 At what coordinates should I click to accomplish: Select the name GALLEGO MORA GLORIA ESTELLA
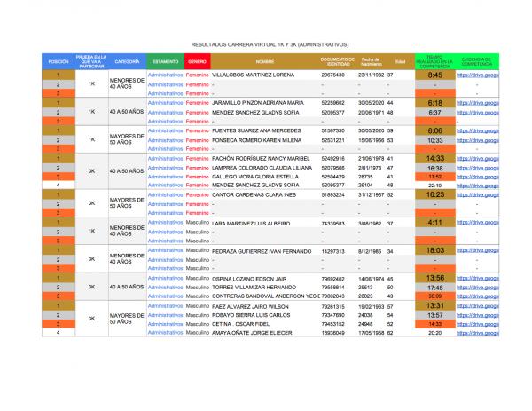click(255, 177)
